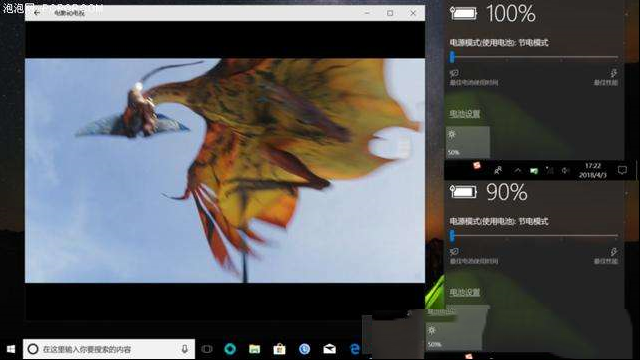Open battery settings link under 100% panel
The image size is (640, 360).
[x=464, y=114]
